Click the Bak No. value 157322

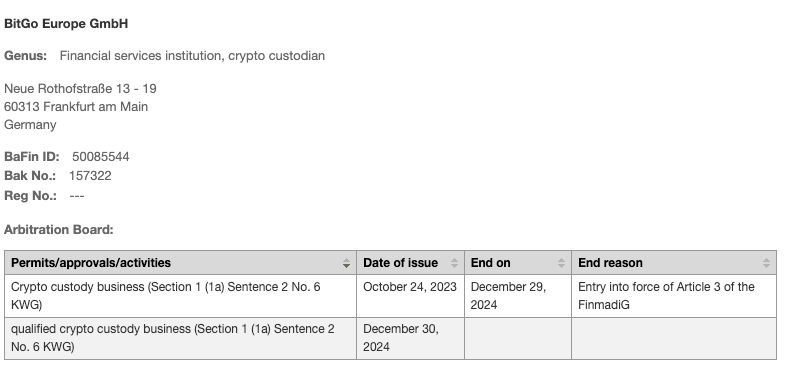(90, 176)
